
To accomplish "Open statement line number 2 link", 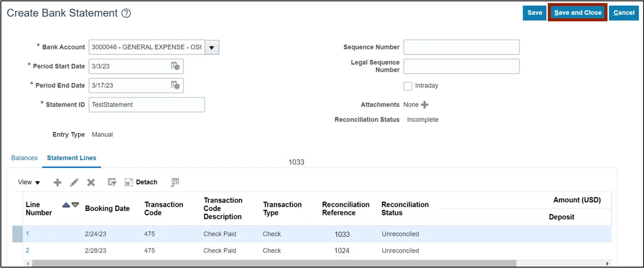I will (27, 250).
